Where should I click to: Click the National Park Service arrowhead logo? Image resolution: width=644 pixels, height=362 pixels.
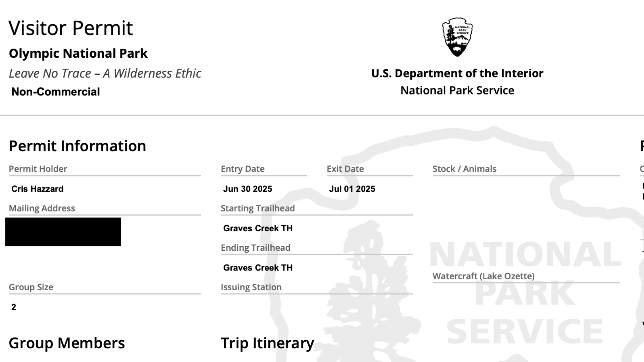coord(457,37)
